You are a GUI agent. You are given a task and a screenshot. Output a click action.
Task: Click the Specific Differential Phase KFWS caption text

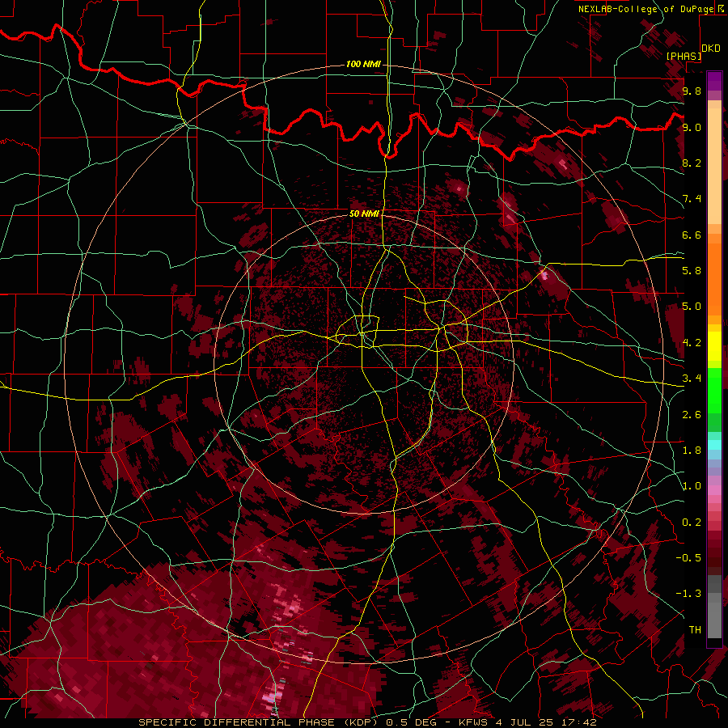367,722
